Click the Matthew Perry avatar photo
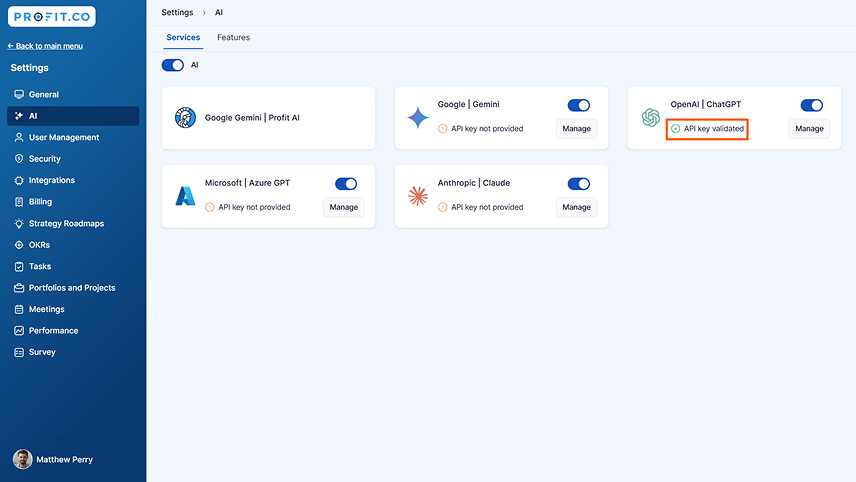Image resolution: width=856 pixels, height=482 pixels. [22, 460]
